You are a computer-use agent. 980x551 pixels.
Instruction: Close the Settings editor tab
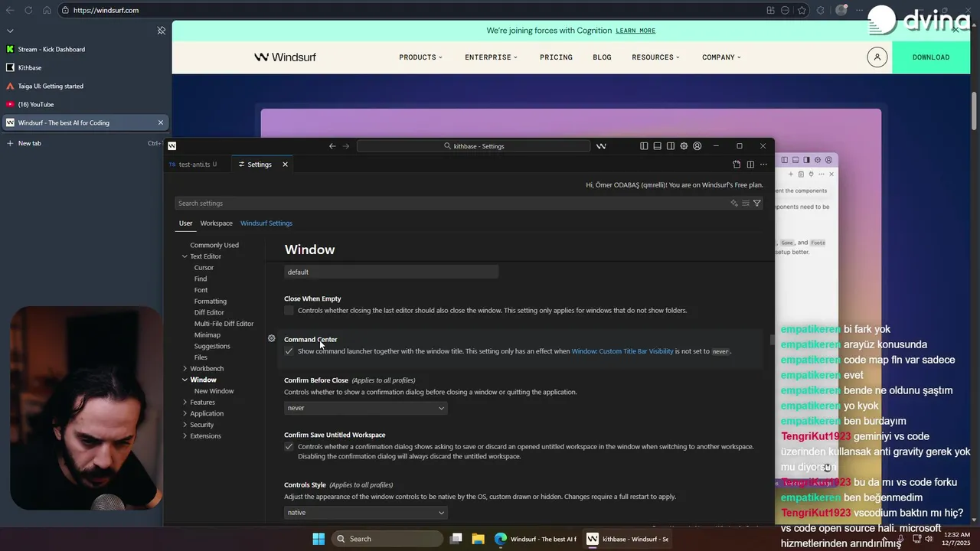point(285,165)
